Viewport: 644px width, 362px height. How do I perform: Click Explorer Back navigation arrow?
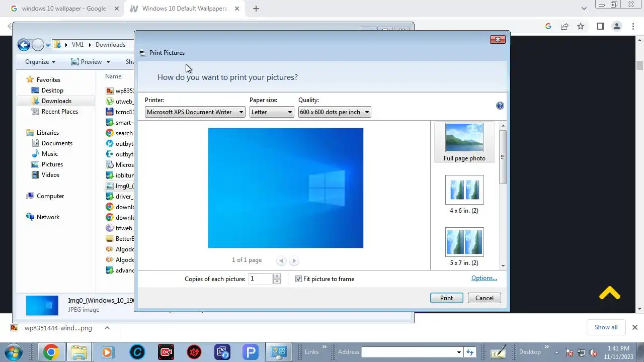point(24,45)
